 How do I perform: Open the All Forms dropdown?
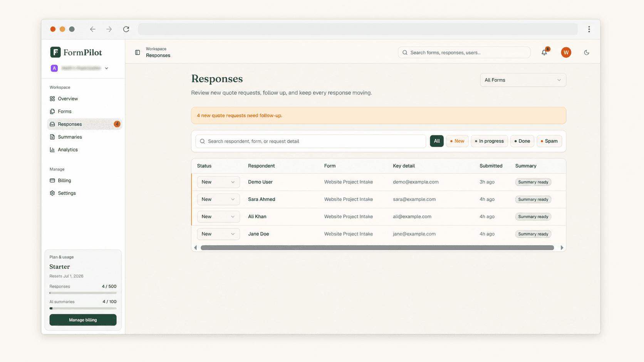tap(523, 80)
